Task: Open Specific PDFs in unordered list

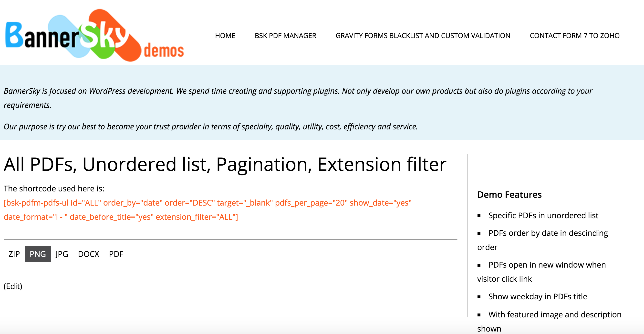Action: click(x=543, y=216)
